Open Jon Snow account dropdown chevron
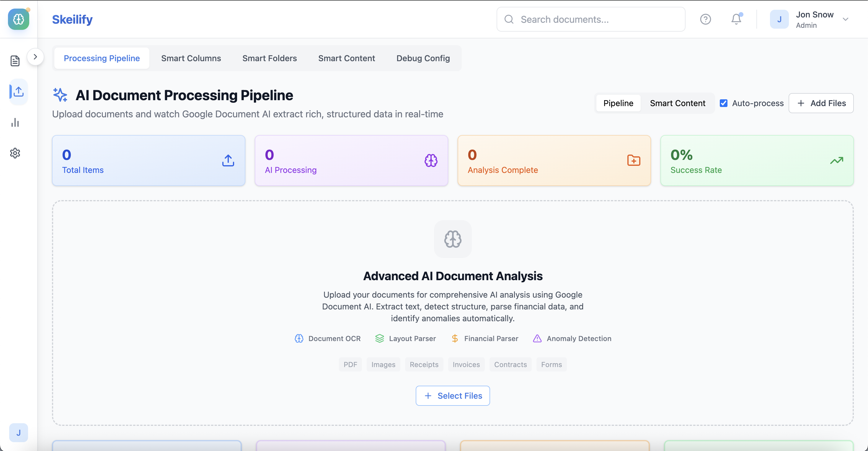This screenshot has height=451, width=868. tap(846, 19)
